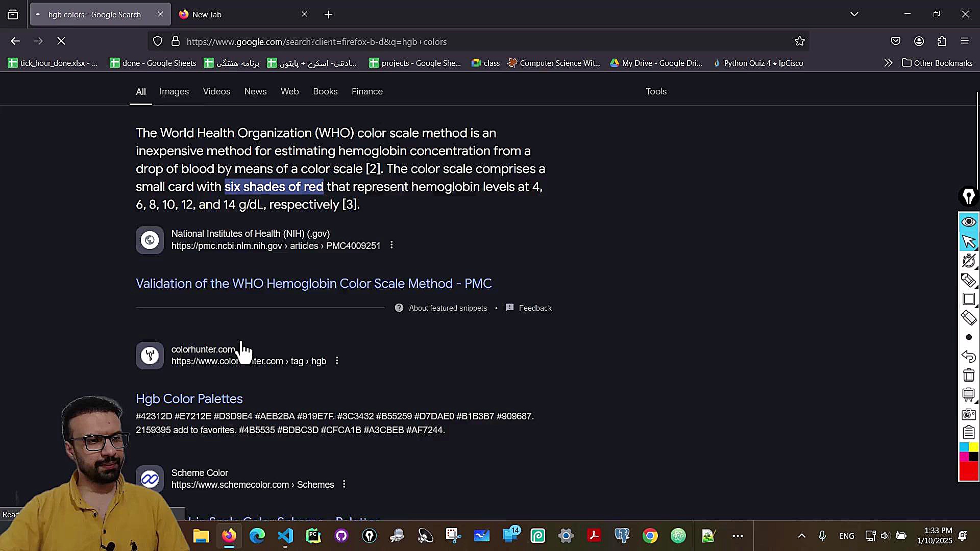Screen dimensions: 980x551
Task: Open the projects Google Sheets bookmark
Action: [x=415, y=63]
